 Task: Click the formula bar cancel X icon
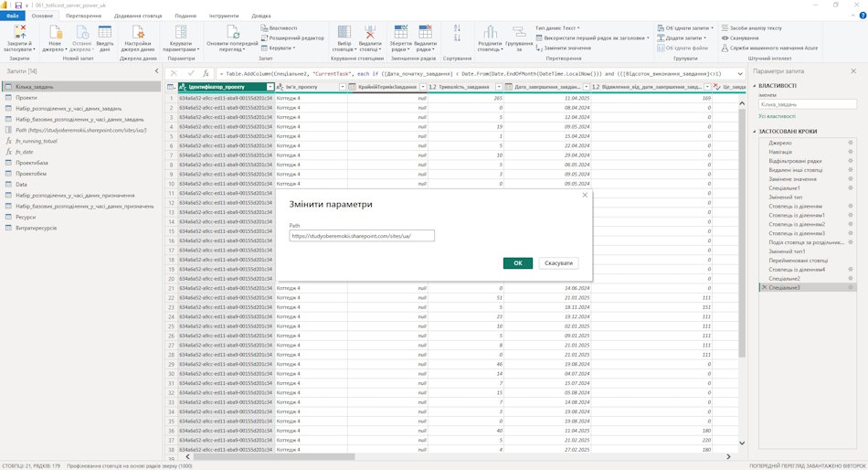[174, 73]
